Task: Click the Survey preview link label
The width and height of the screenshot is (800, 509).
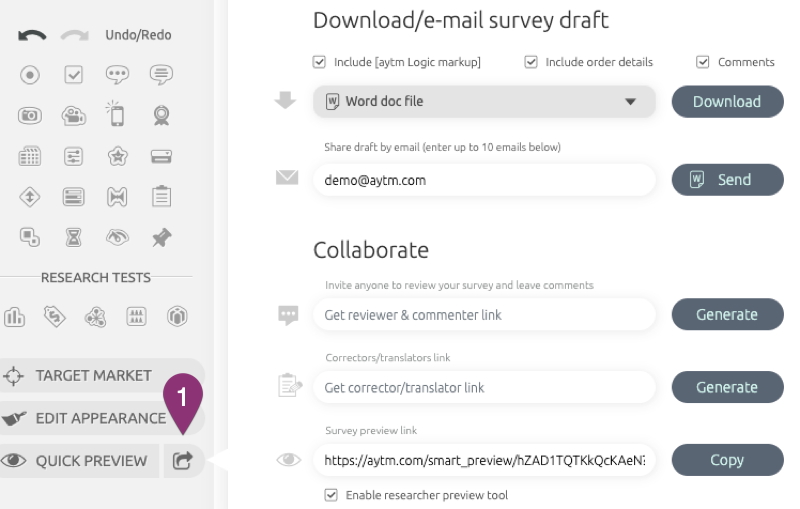Action: coord(371,430)
